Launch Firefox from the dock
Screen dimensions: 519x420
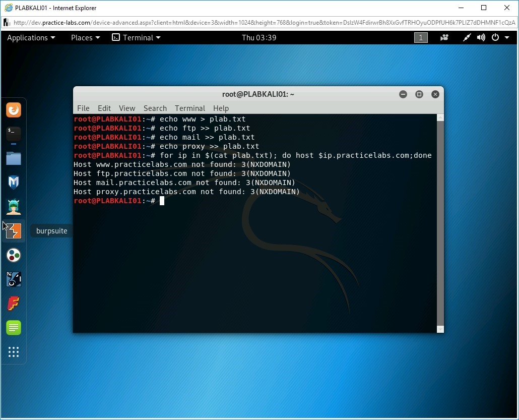[14, 110]
